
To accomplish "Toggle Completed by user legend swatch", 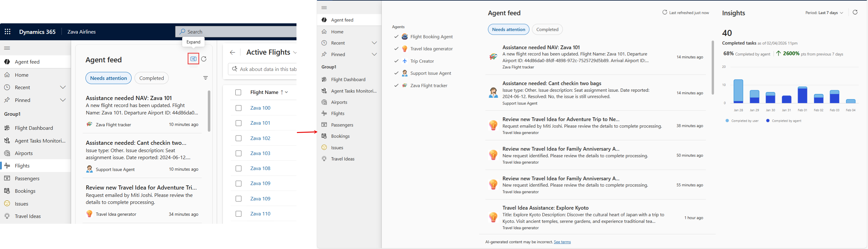I will (727, 121).
